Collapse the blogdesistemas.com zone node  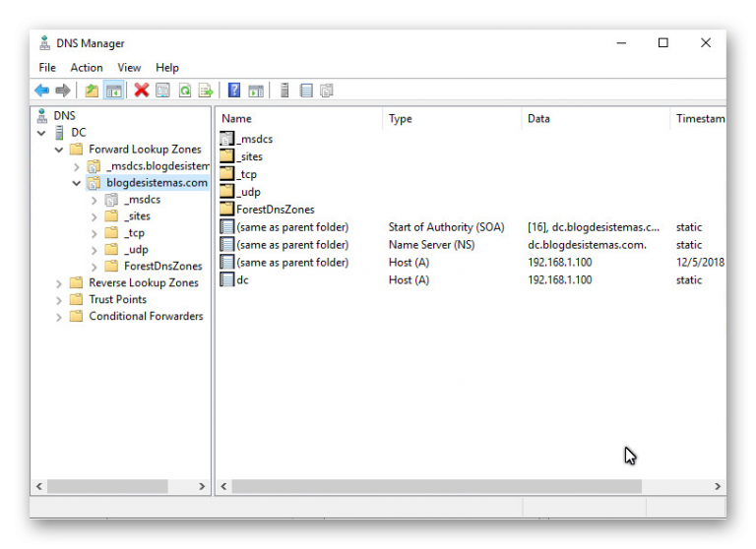point(76,183)
